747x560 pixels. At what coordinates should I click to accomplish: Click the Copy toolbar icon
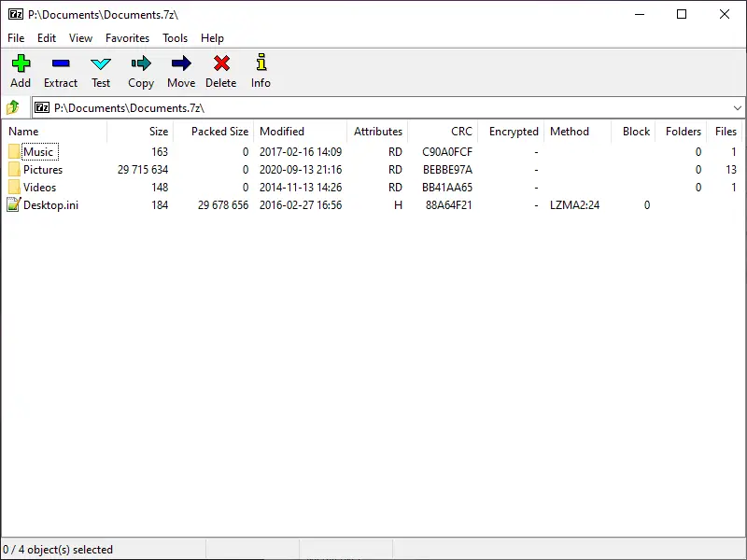click(x=140, y=65)
